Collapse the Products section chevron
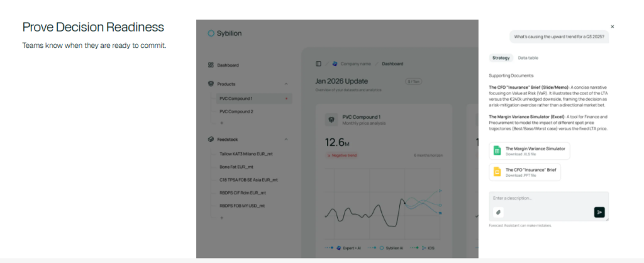Screen dimensions: 644x263 286,84
